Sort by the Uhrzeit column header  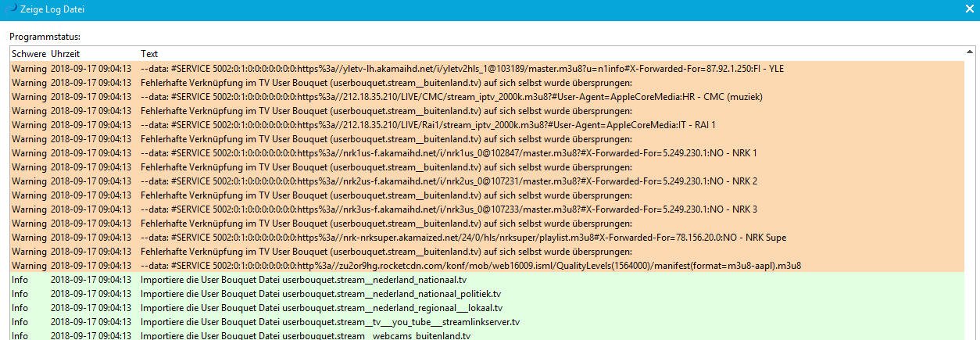tap(66, 54)
